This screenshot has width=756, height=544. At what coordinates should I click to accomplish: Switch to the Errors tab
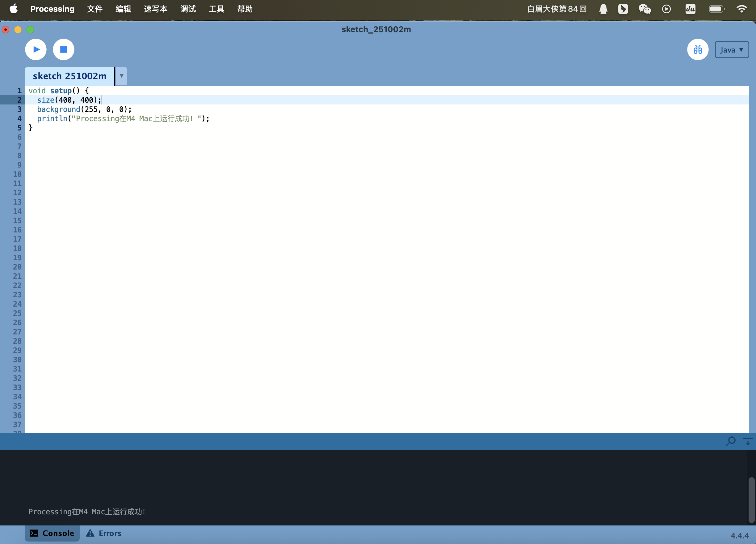[104, 533]
